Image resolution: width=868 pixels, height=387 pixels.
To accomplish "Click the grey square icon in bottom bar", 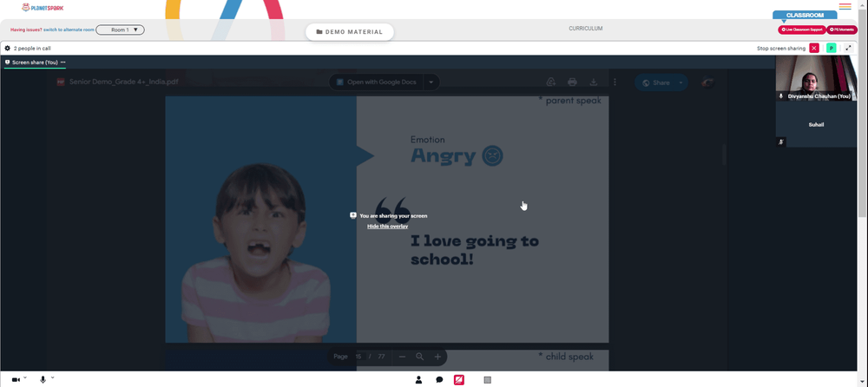I will tap(487, 380).
